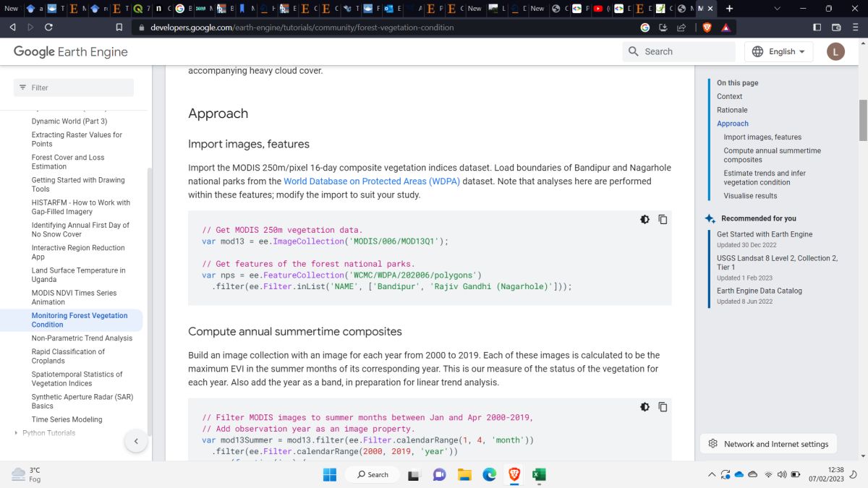Screen dimensions: 868x488
Task: Show hidden system tray icons
Action: pyautogui.click(x=712, y=475)
